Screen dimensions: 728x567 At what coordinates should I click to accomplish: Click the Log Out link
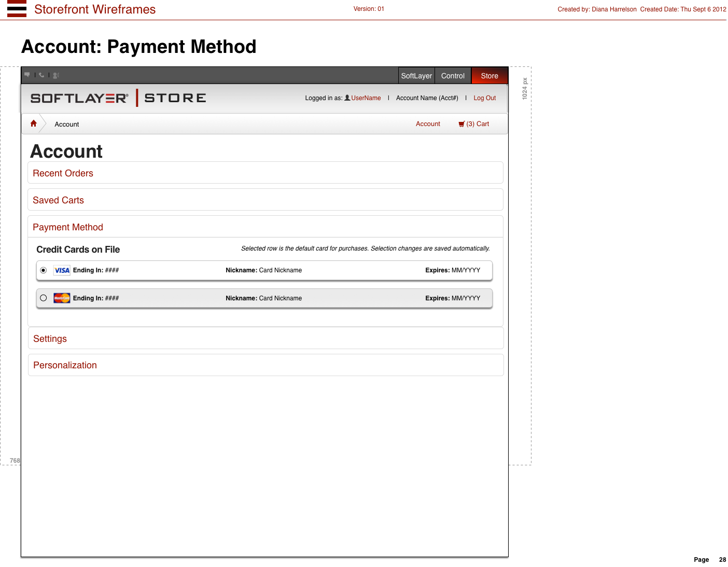485,98
